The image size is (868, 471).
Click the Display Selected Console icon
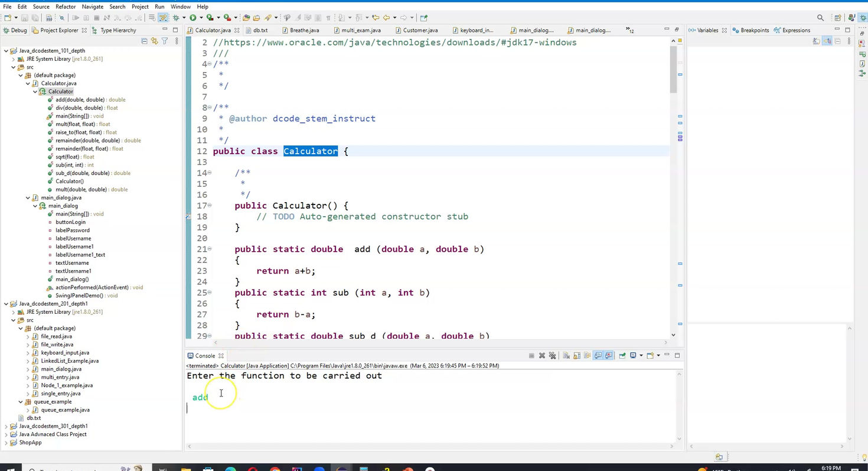(x=633, y=356)
